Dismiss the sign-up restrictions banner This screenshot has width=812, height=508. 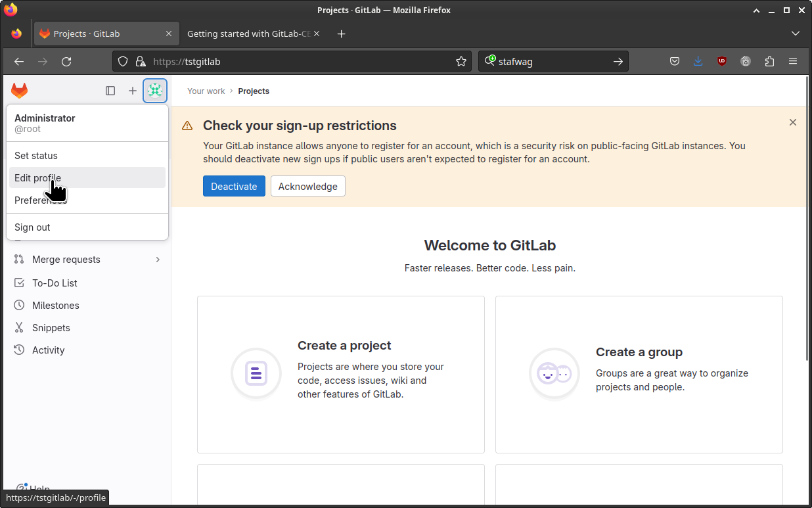pyautogui.click(x=792, y=122)
